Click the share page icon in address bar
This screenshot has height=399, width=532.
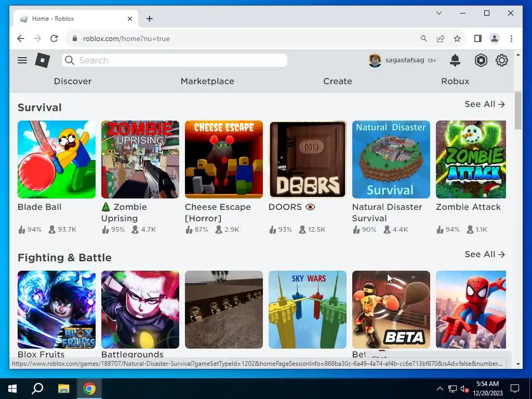tap(441, 38)
